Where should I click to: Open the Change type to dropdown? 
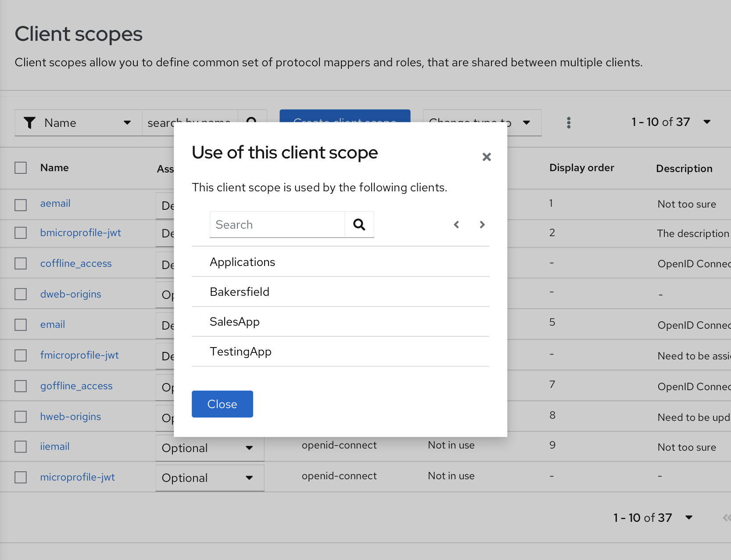pyautogui.click(x=526, y=122)
